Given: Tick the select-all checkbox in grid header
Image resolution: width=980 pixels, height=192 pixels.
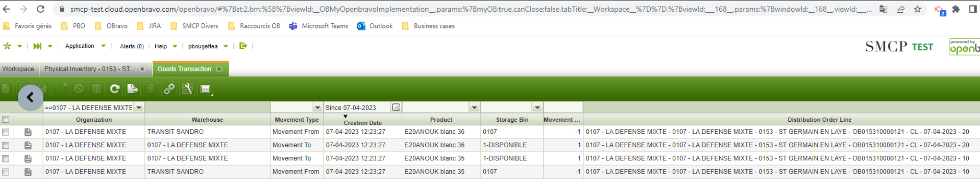Looking at the screenshot, I should pyautogui.click(x=6, y=120).
